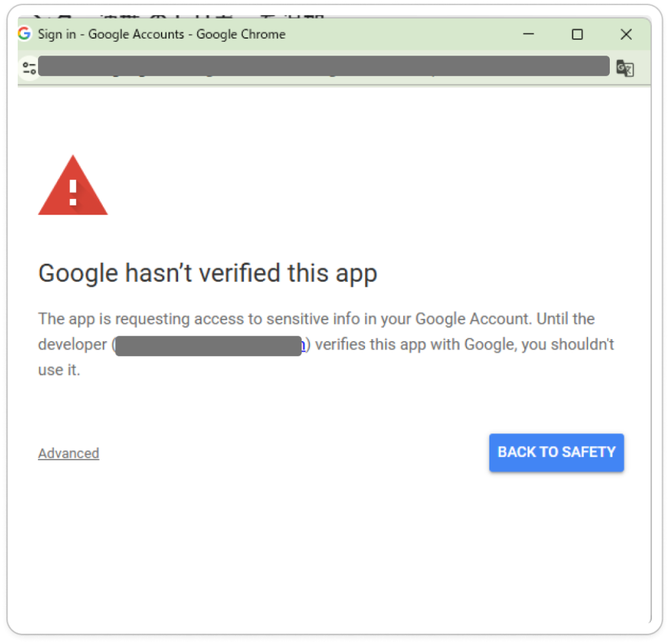Click the Google logo favicon in title bar

coord(25,34)
